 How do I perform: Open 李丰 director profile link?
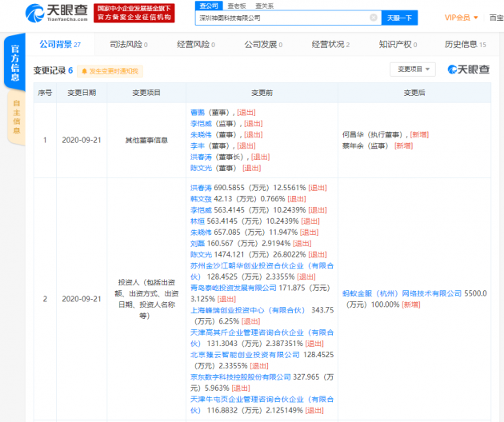pyautogui.click(x=198, y=145)
